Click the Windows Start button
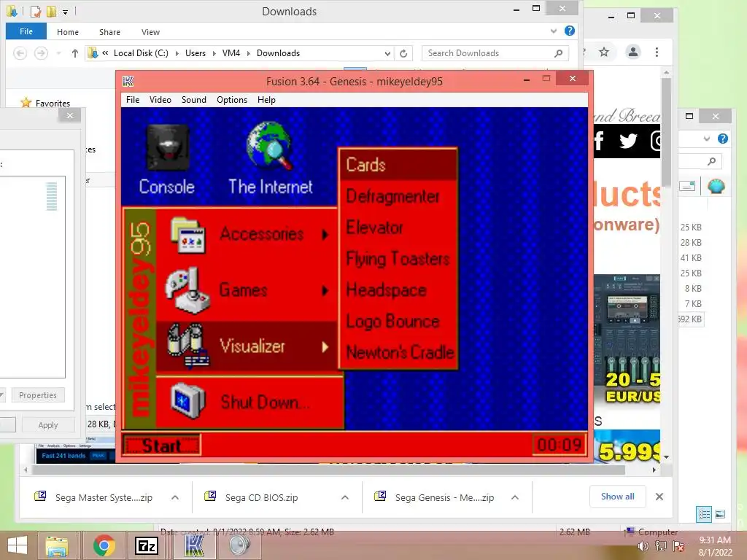Screen dimensions: 747x560 click(x=18, y=545)
